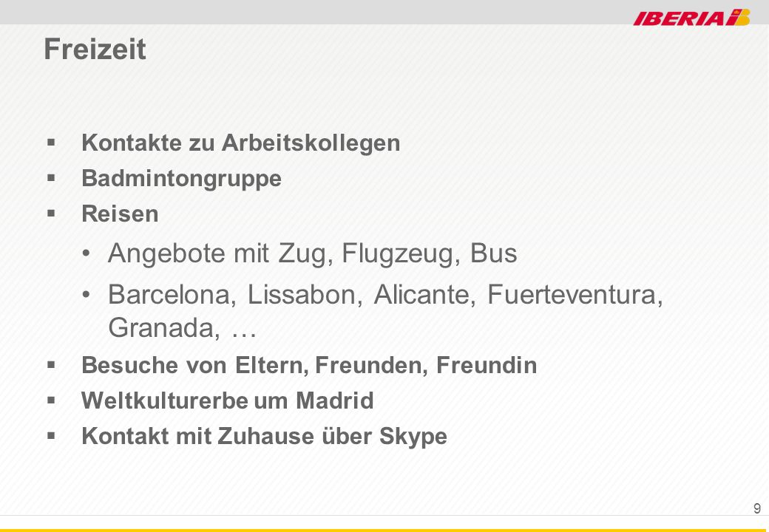Click the word Alicante
The height and width of the screenshot is (532, 769).
(424, 294)
